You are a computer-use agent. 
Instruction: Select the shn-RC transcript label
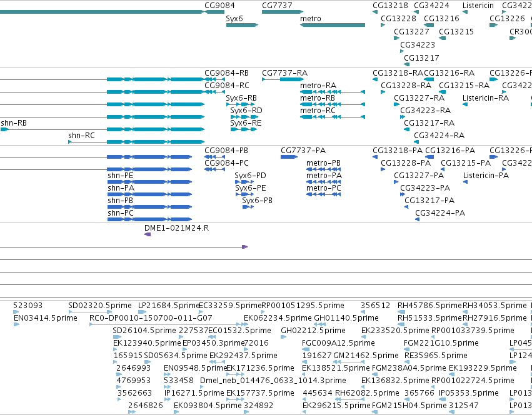click(81, 136)
